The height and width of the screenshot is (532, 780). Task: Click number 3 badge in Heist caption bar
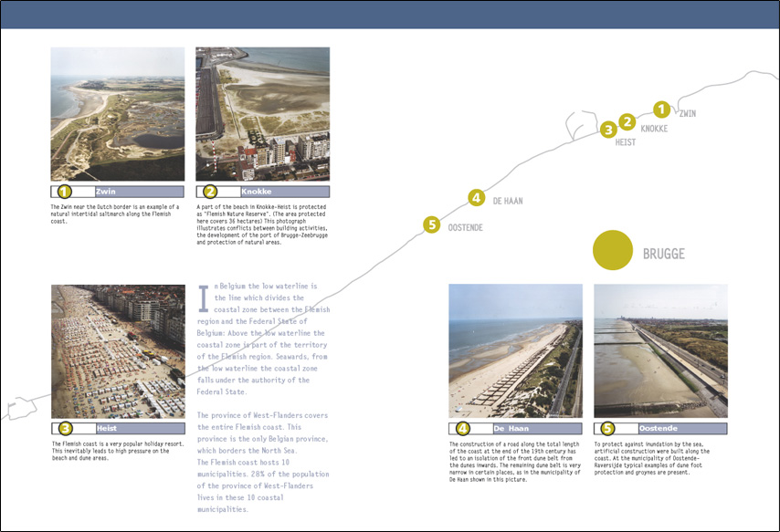[x=65, y=428]
